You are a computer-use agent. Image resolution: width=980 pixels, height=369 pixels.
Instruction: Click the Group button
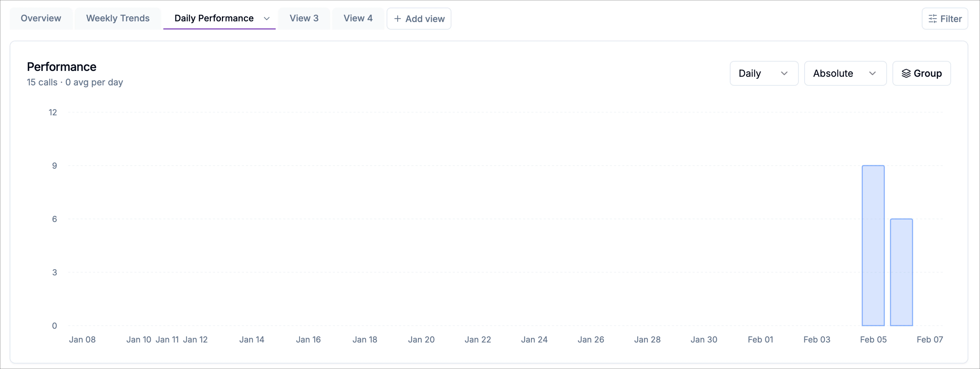click(921, 73)
